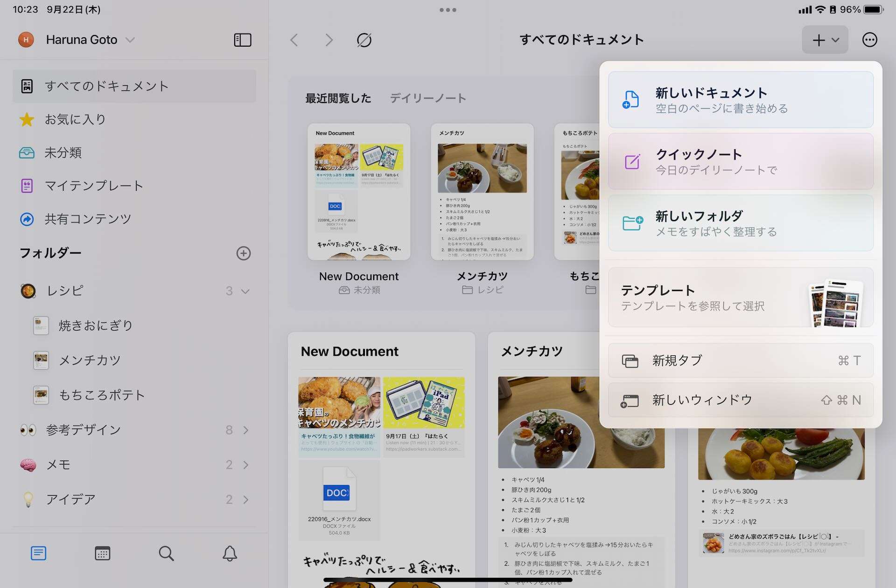
Task: Tap the slashed circle icon in toolbar
Action: click(364, 40)
